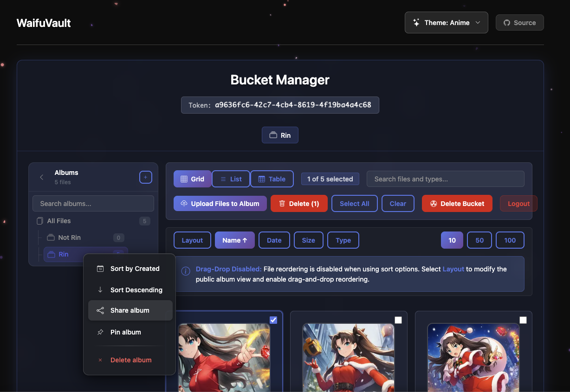Click the info icon in the Drag-Drop Disabled notice
The image size is (570, 392).
(x=186, y=271)
